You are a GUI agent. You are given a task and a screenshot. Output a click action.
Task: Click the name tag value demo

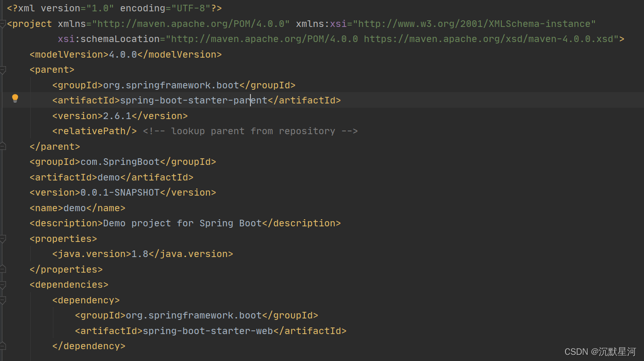tap(75, 208)
